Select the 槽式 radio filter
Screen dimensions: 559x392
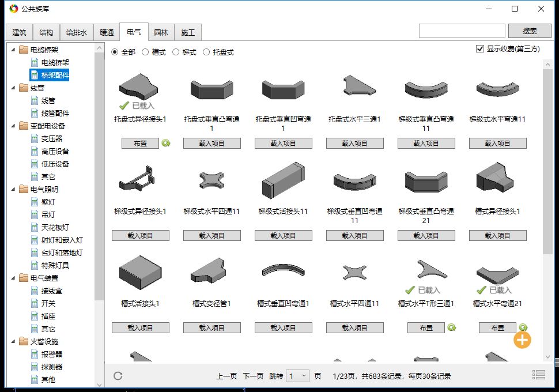pos(145,52)
